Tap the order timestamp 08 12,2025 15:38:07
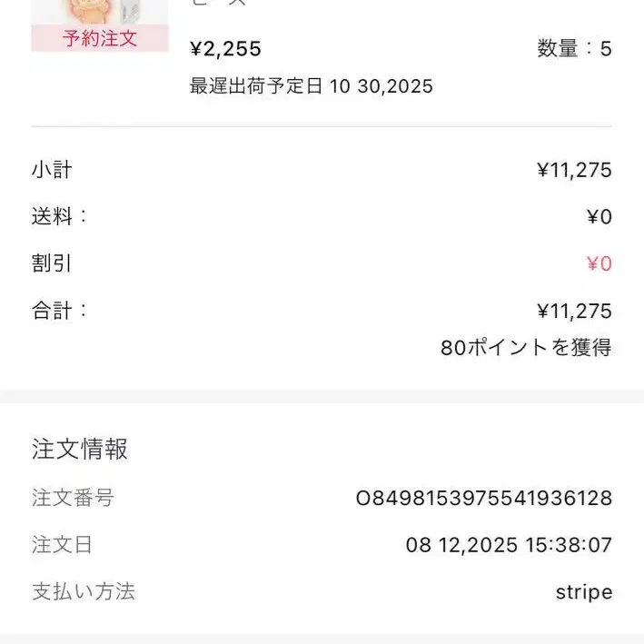 [509, 545]
